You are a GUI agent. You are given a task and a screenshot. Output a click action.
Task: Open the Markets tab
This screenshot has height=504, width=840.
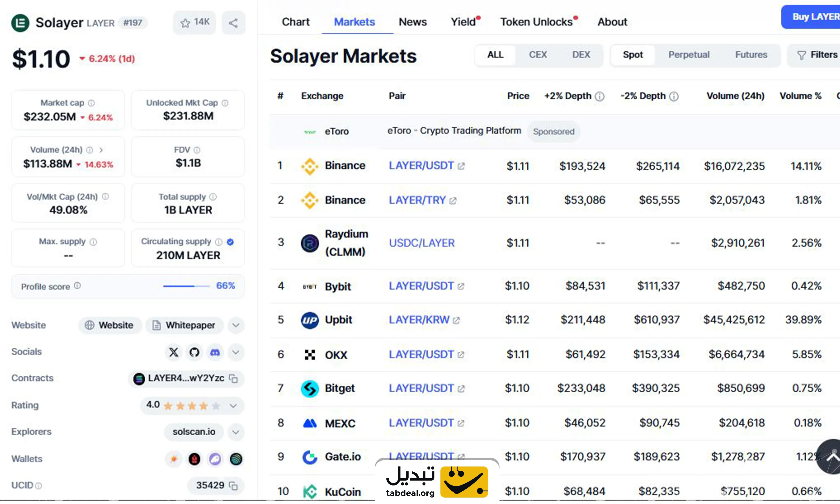(x=355, y=22)
